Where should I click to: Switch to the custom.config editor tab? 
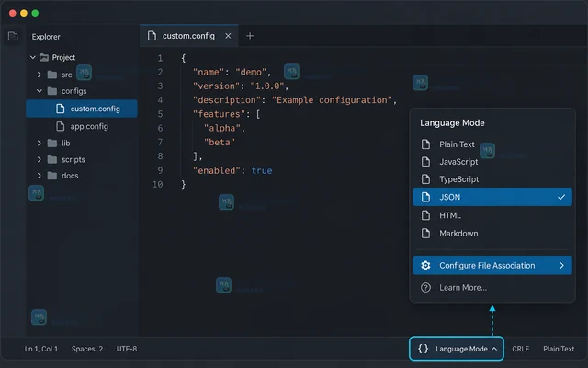[188, 36]
